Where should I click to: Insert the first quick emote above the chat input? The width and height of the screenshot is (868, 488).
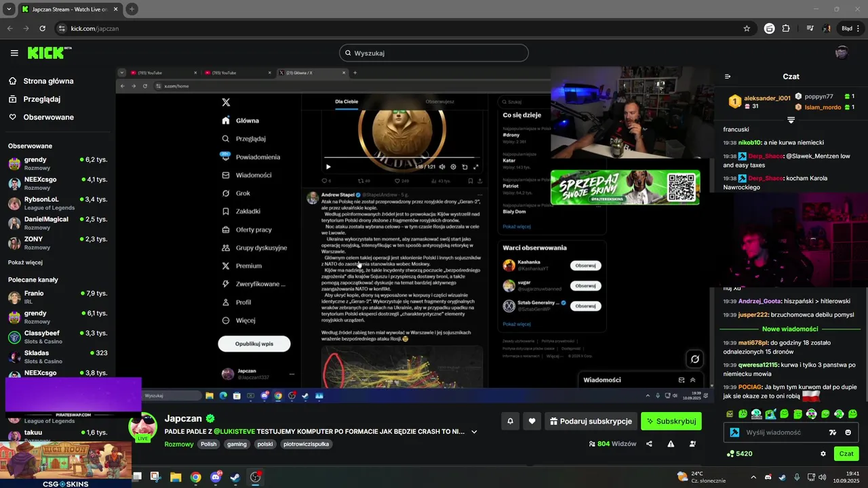click(730, 413)
